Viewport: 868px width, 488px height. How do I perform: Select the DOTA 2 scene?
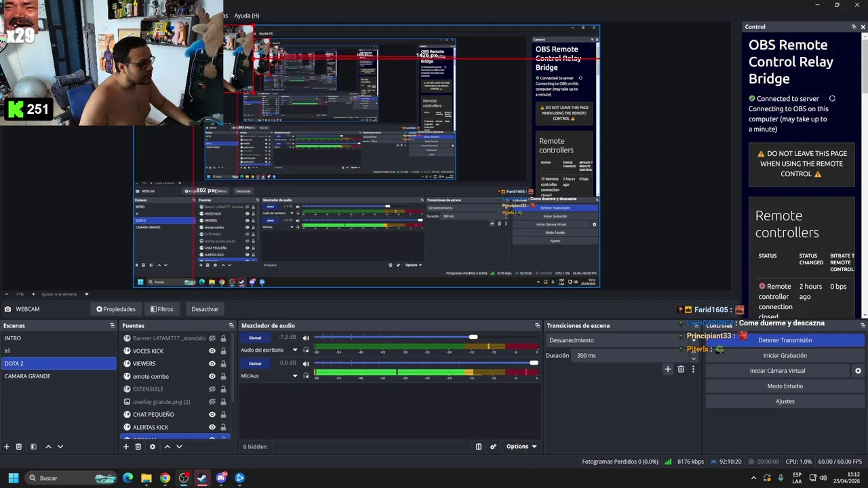coord(58,363)
